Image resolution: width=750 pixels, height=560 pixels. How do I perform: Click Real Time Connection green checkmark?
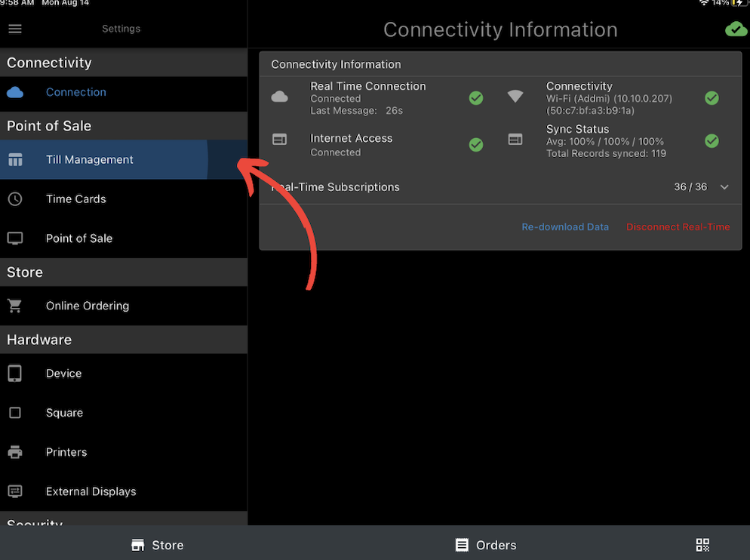pos(476,98)
